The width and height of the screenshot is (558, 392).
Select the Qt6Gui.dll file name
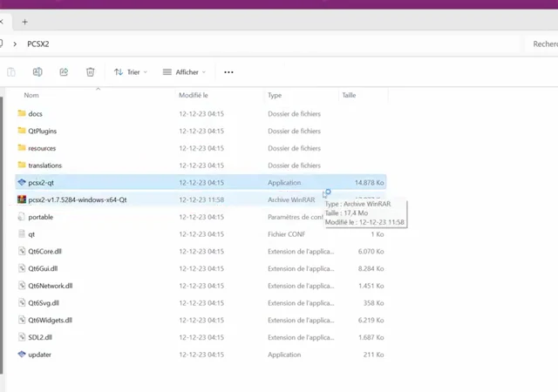pos(43,268)
